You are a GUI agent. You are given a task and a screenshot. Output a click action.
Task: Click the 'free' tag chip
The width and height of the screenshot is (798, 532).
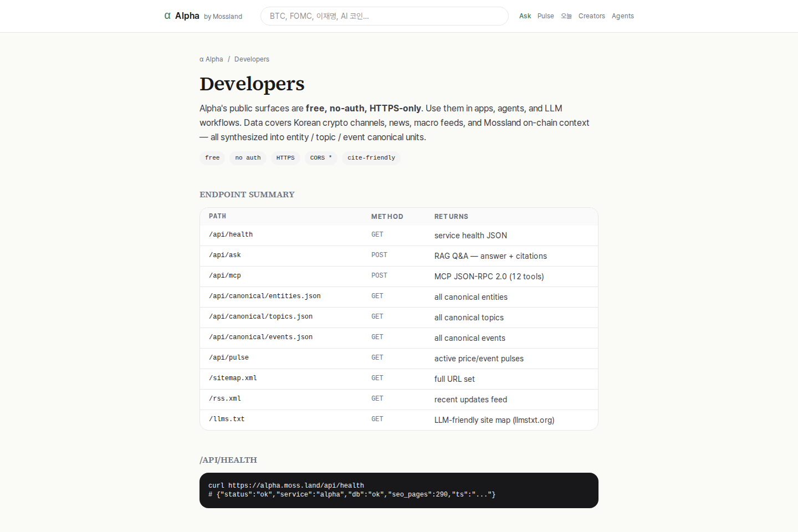pyautogui.click(x=212, y=158)
